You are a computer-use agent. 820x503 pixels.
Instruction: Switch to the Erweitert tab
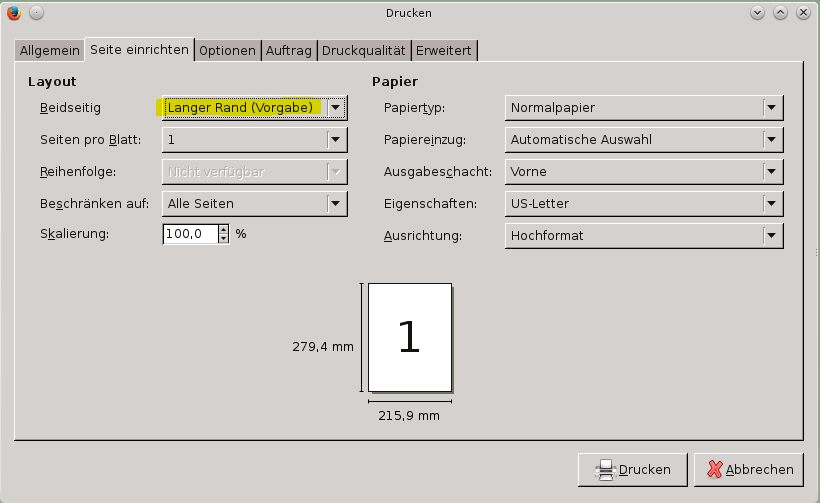444,51
